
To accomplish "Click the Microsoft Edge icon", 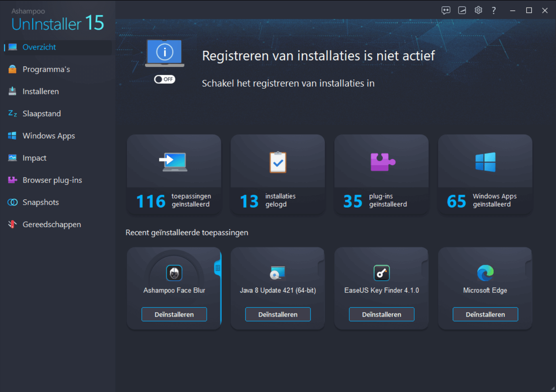I will (485, 273).
